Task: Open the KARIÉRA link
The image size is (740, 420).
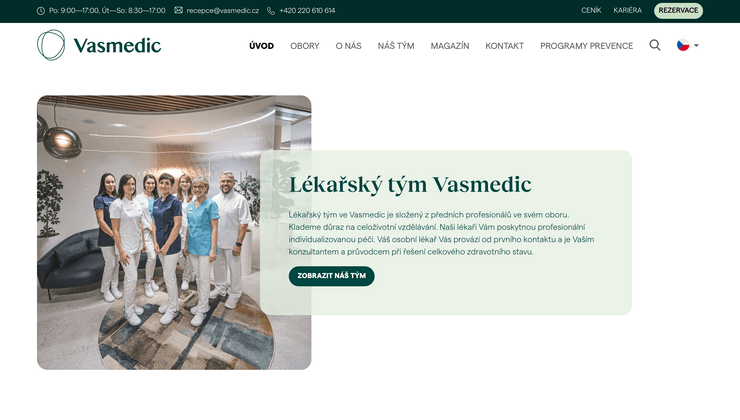Action: point(628,10)
